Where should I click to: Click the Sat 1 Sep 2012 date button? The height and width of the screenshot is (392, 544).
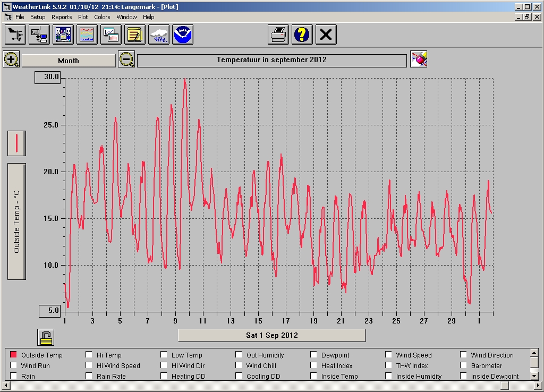pos(272,336)
